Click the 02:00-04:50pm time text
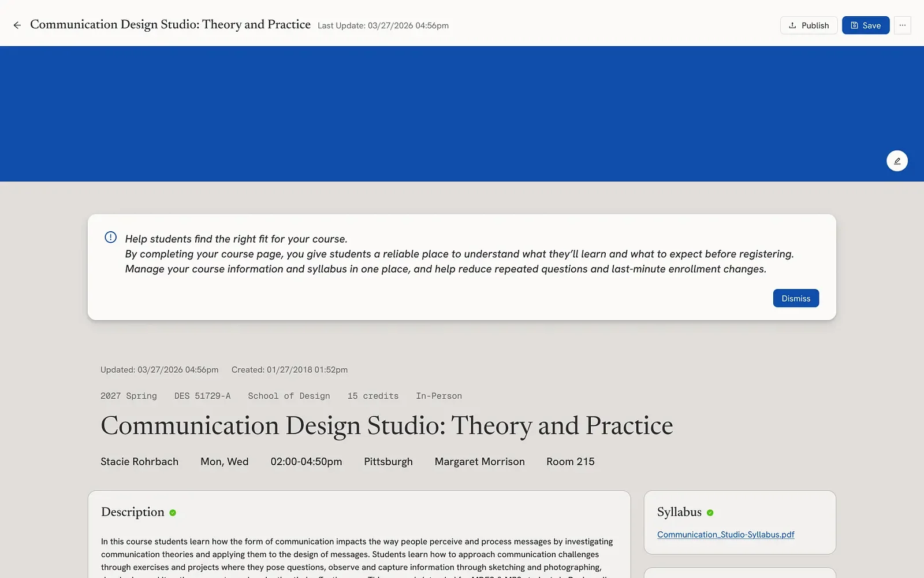This screenshot has width=924, height=578. coord(306,462)
